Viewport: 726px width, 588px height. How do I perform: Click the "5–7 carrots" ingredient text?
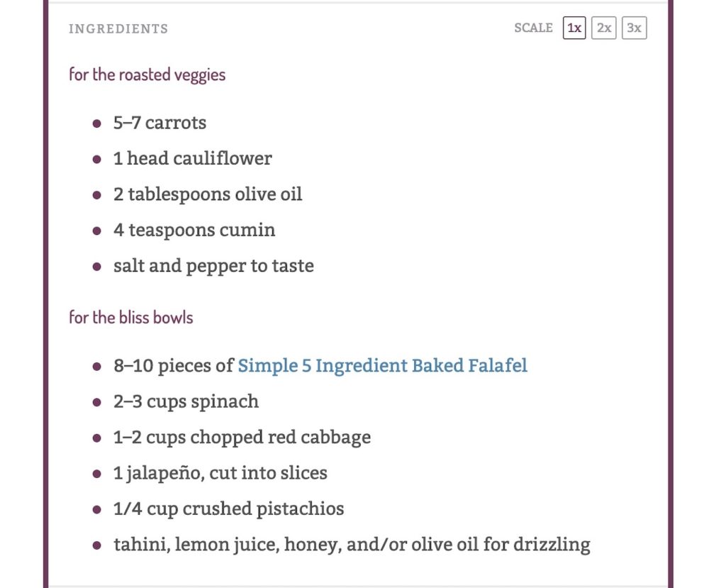tap(160, 123)
